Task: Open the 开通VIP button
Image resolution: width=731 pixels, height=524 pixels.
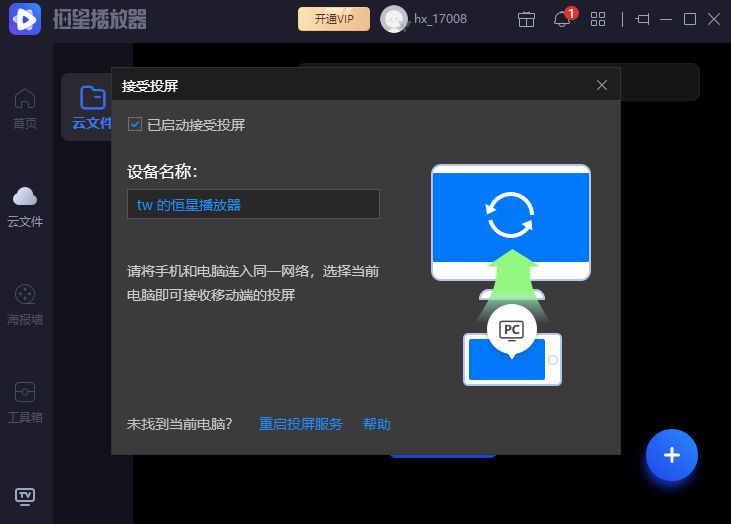Action: pos(334,19)
